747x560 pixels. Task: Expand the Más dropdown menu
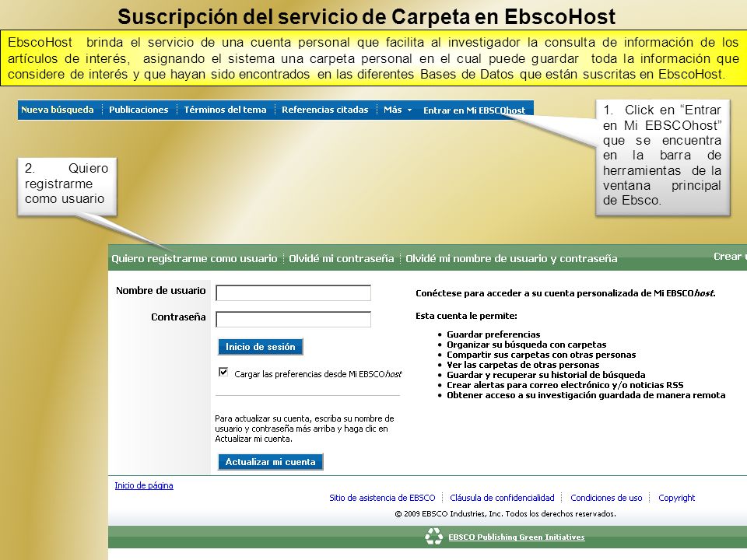coord(398,110)
